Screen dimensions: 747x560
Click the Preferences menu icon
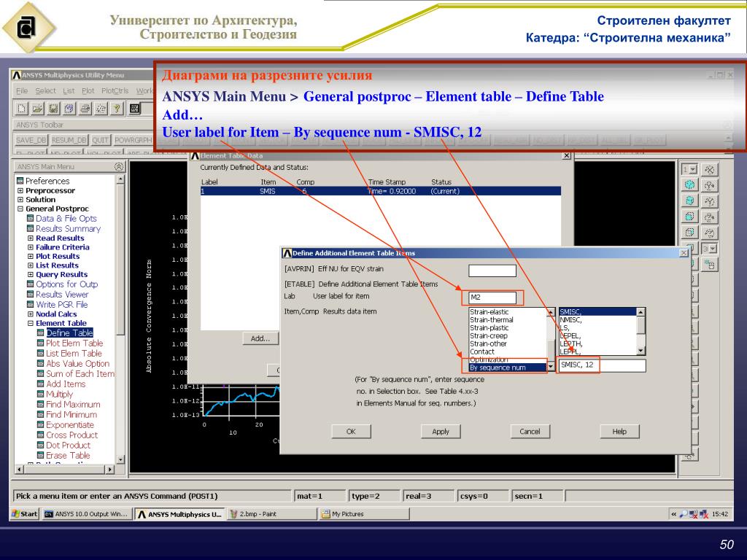[20, 181]
